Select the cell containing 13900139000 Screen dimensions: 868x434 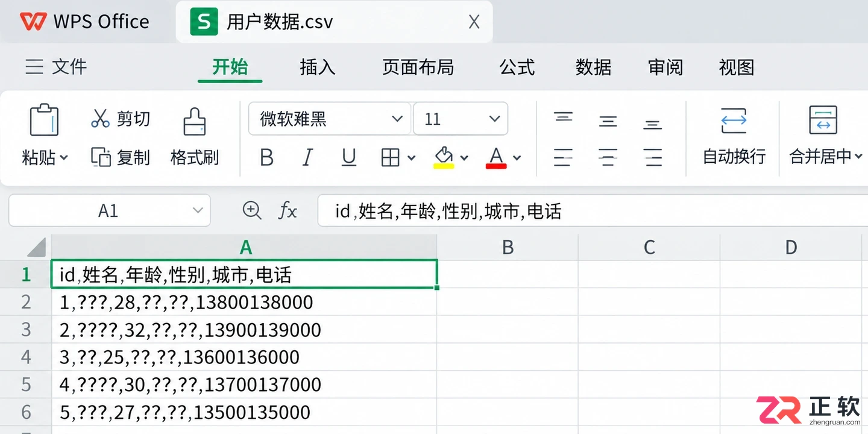tap(244, 330)
